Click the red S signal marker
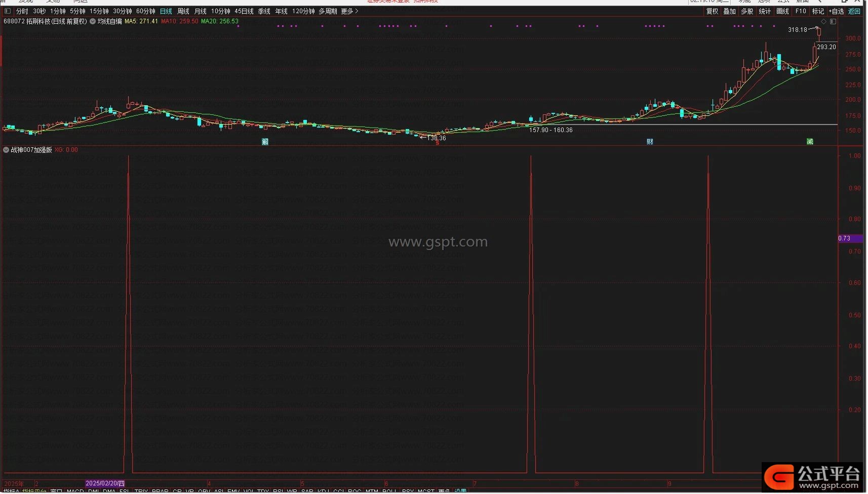This screenshot has width=868, height=494. [x=438, y=144]
